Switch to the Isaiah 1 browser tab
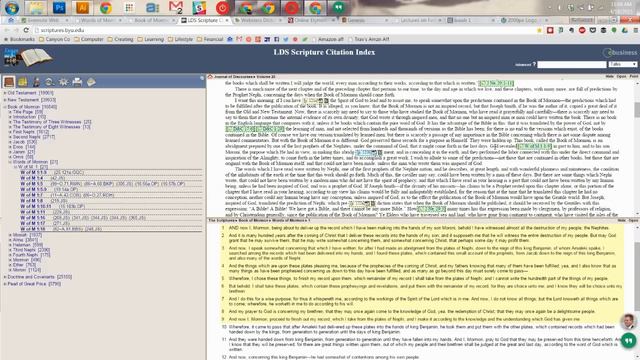Image resolution: width=640 pixels, height=360 pixels. [x=470, y=20]
